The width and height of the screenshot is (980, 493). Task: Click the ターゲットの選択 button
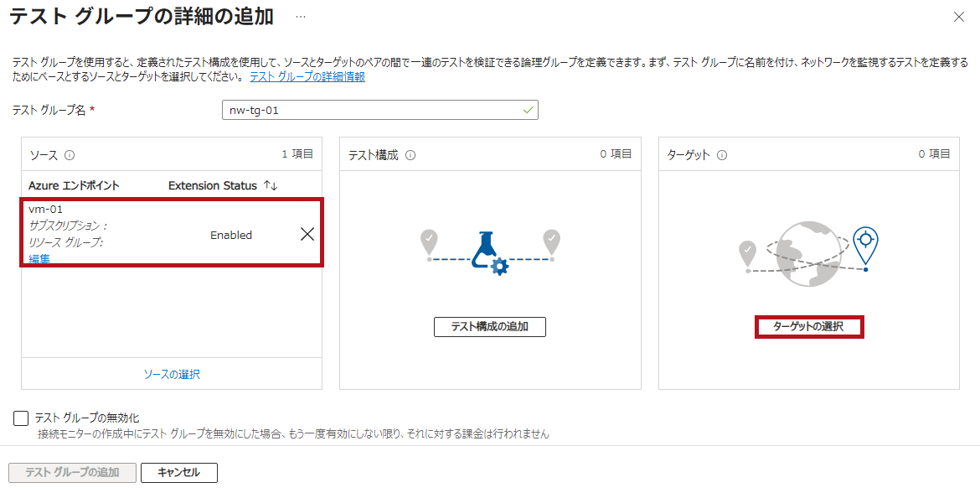809,327
